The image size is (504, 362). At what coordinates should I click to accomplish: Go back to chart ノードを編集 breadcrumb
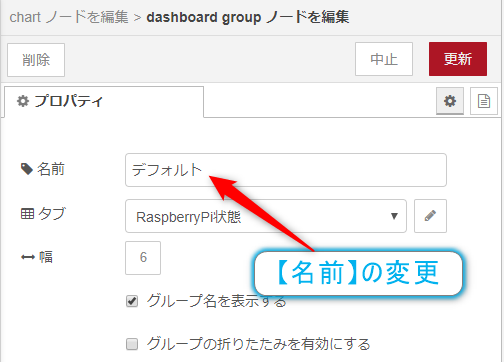pyautogui.click(x=69, y=17)
